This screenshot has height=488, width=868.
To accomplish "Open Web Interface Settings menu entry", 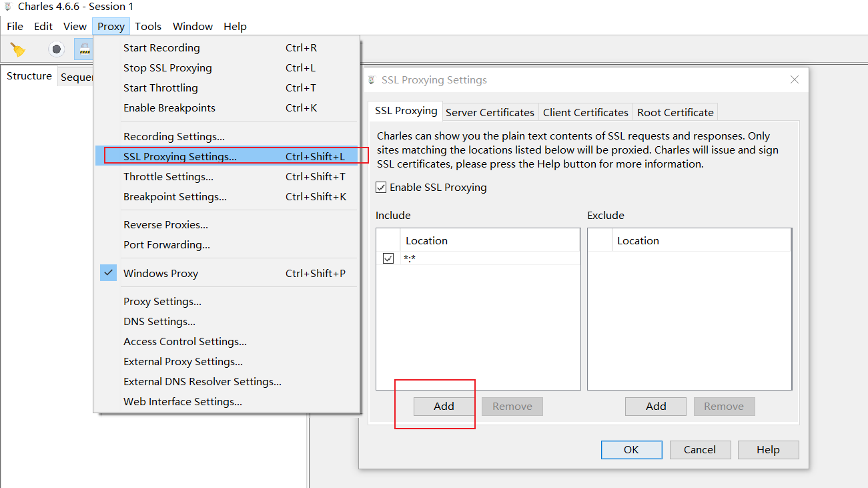I will click(227, 402).
